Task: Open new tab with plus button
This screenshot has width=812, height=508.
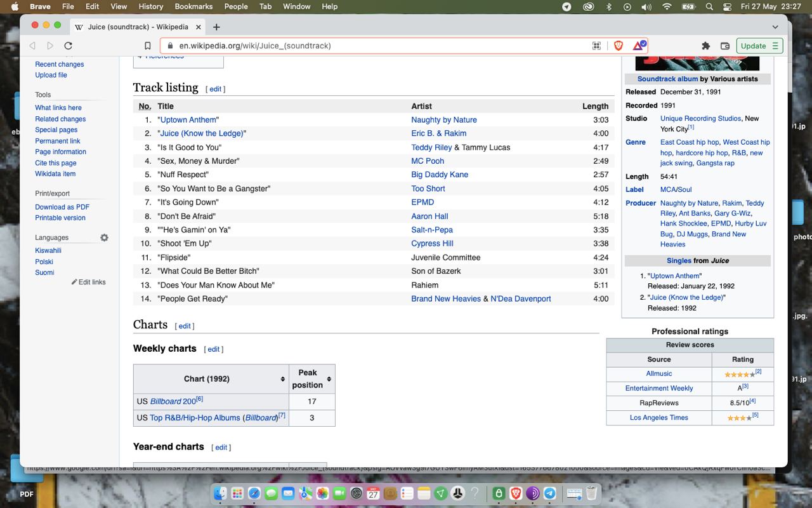Action: pos(216,27)
